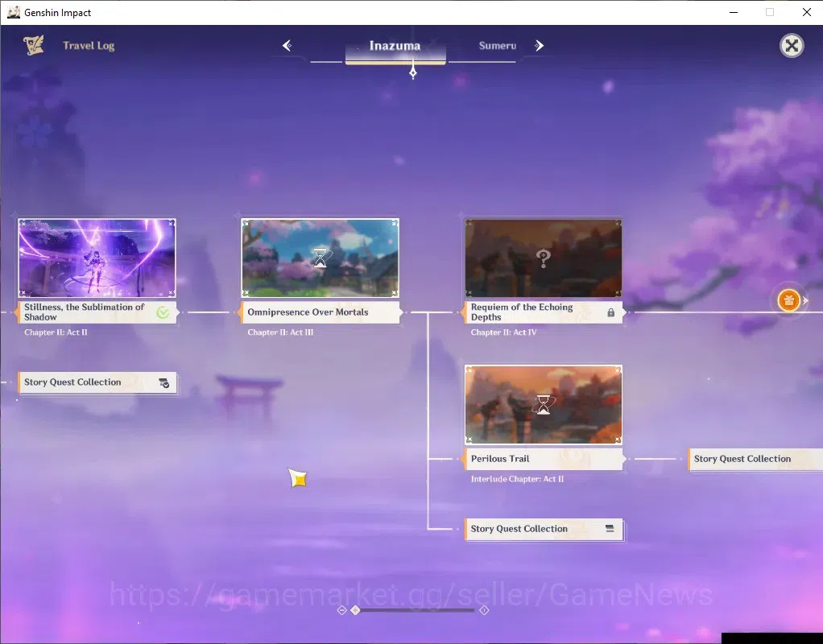Close the Travel Log with X button

[792, 46]
